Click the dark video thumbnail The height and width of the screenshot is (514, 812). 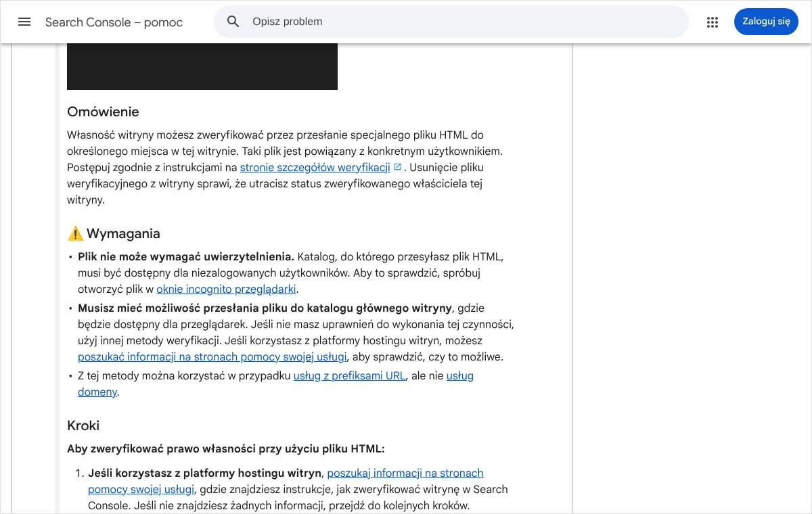click(202, 66)
